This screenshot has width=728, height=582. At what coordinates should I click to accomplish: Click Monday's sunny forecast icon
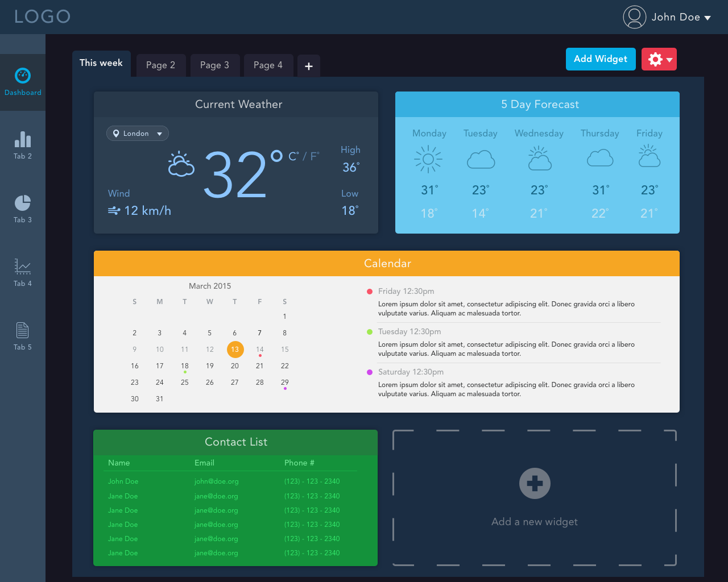coord(428,159)
